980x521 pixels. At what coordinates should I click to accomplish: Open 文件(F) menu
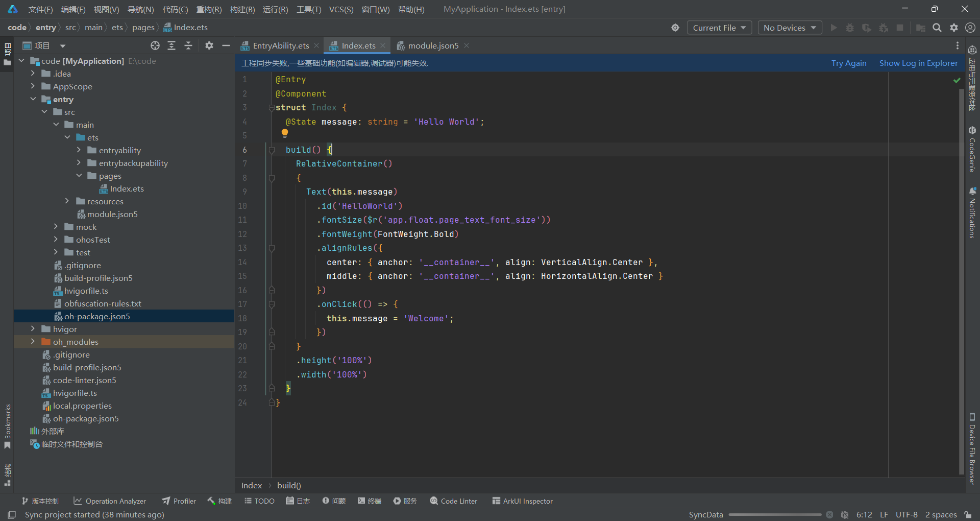40,9
